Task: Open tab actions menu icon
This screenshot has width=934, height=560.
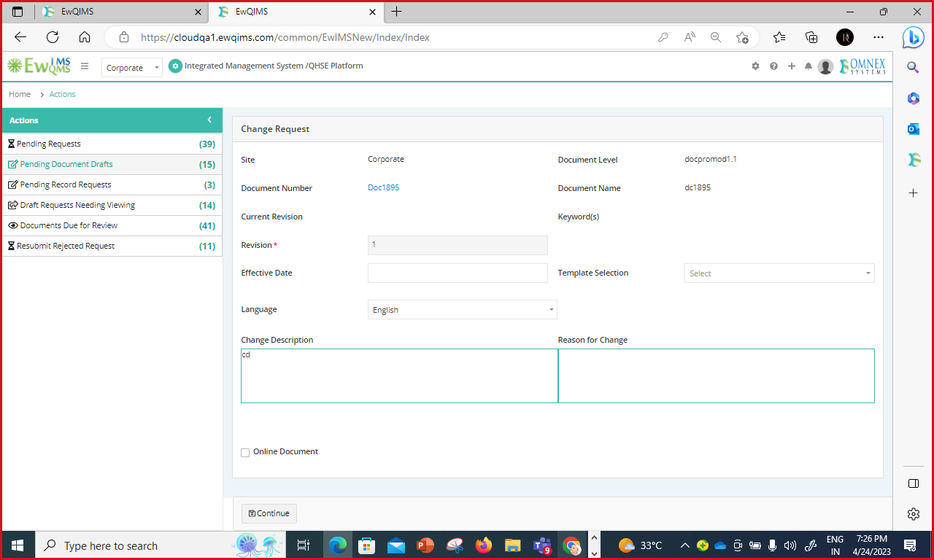Action: pyautogui.click(x=18, y=12)
